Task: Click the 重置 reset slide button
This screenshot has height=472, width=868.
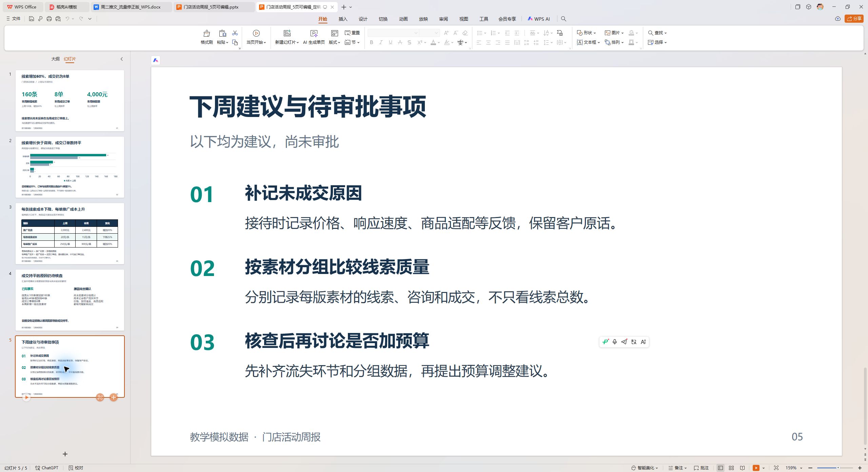Action: click(352, 33)
